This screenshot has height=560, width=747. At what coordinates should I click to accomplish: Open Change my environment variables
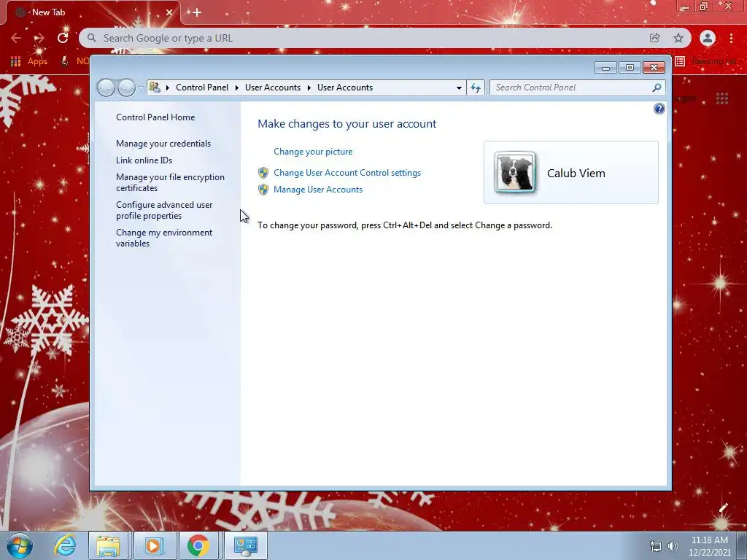[164, 238]
